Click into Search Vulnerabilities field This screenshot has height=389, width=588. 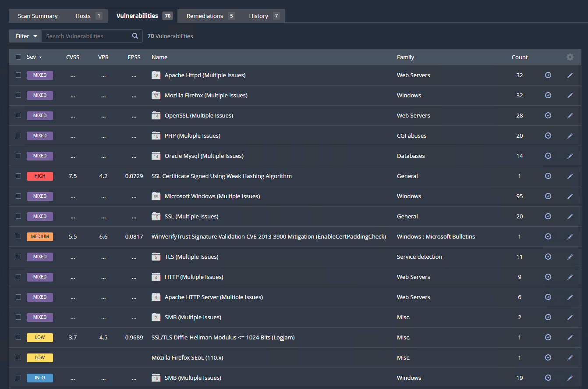[x=86, y=36]
